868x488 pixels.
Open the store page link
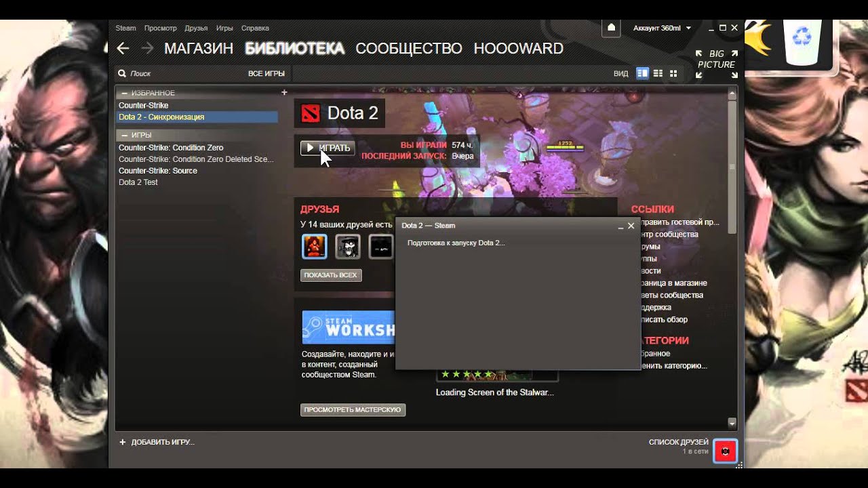674,283
